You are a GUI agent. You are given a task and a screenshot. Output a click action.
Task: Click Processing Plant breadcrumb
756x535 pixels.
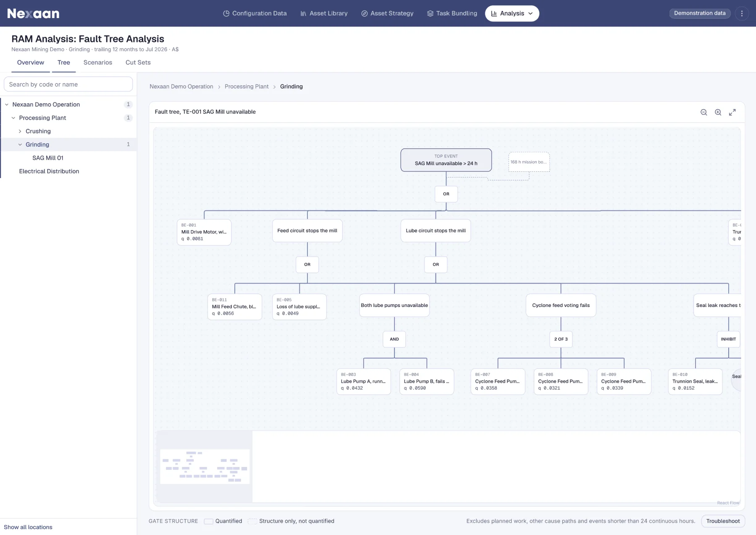(247, 87)
